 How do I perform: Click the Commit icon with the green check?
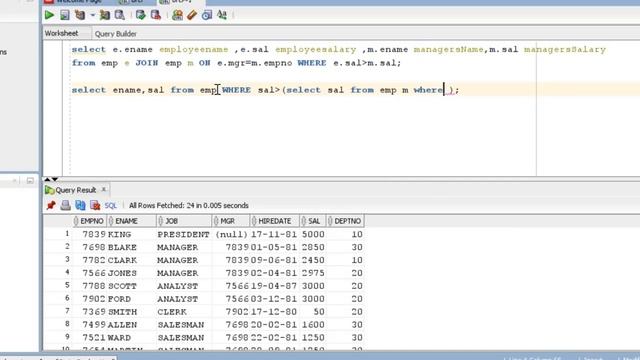141,15
